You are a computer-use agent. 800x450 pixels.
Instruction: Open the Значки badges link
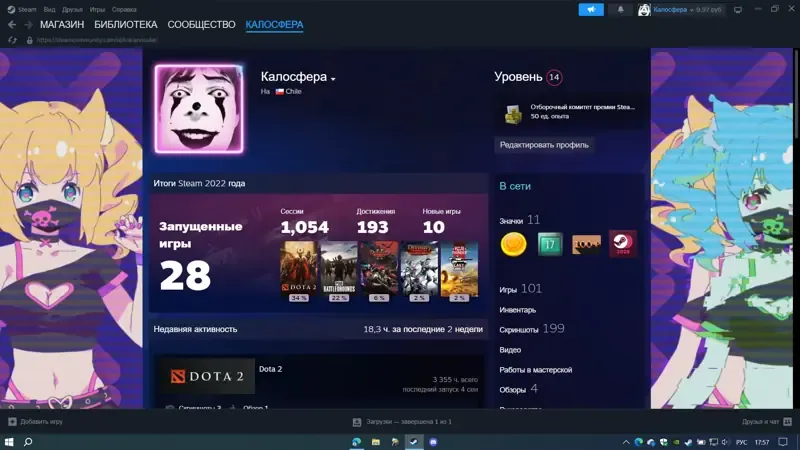[x=519, y=220]
